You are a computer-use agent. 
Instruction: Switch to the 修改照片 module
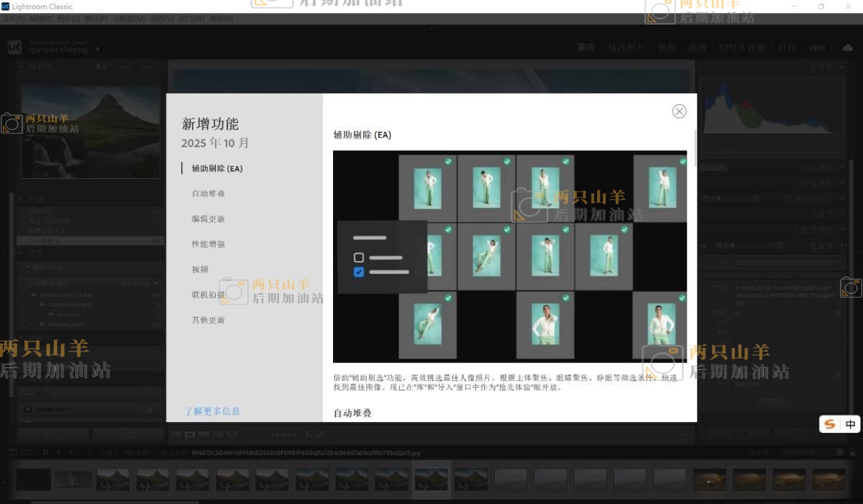626,47
